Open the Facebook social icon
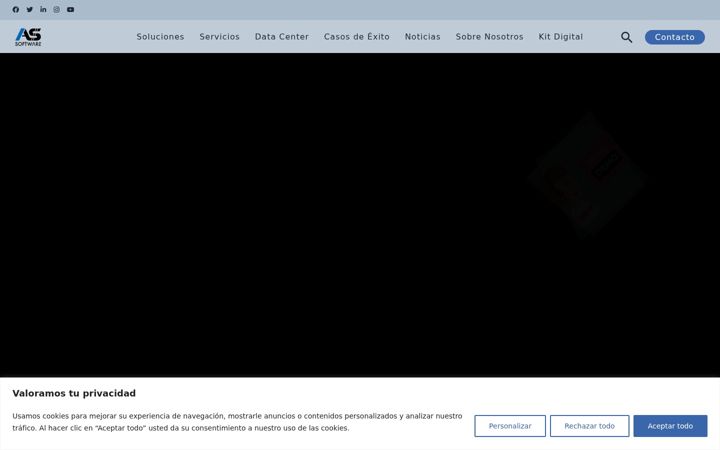720x450 pixels. (16, 9)
